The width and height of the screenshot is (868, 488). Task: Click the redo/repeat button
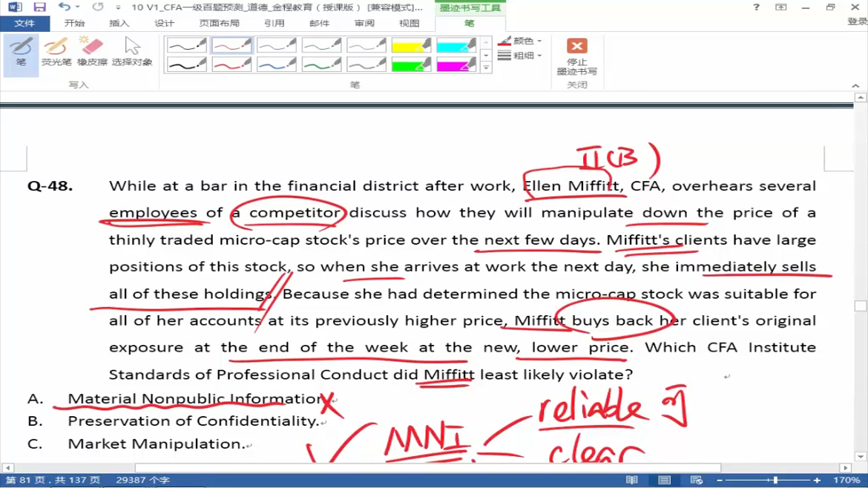98,7
